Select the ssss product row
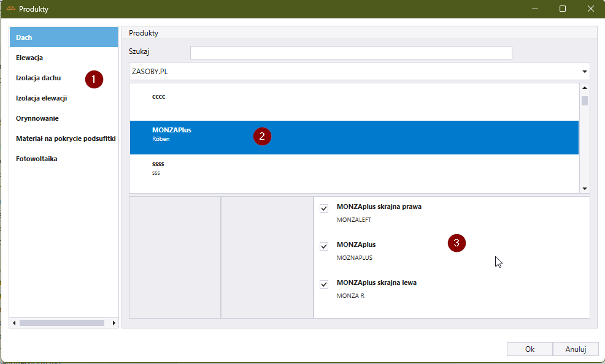 tap(354, 169)
